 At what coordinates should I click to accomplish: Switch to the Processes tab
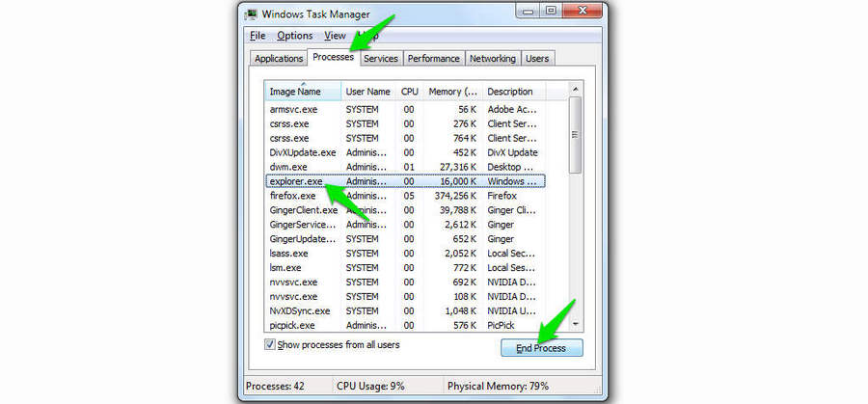[334, 57]
